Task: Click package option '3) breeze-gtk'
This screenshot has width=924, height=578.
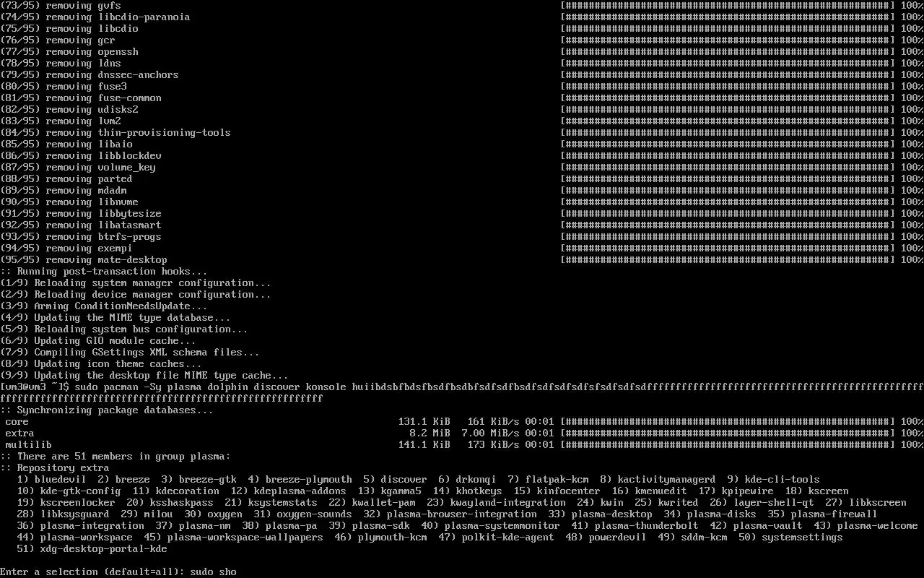Action: click(199, 479)
